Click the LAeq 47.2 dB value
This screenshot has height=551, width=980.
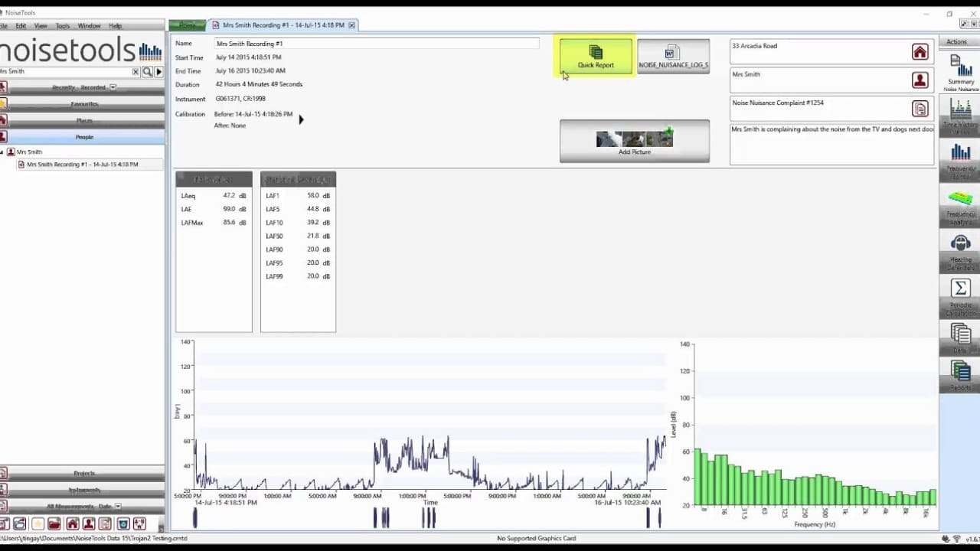[234, 196]
